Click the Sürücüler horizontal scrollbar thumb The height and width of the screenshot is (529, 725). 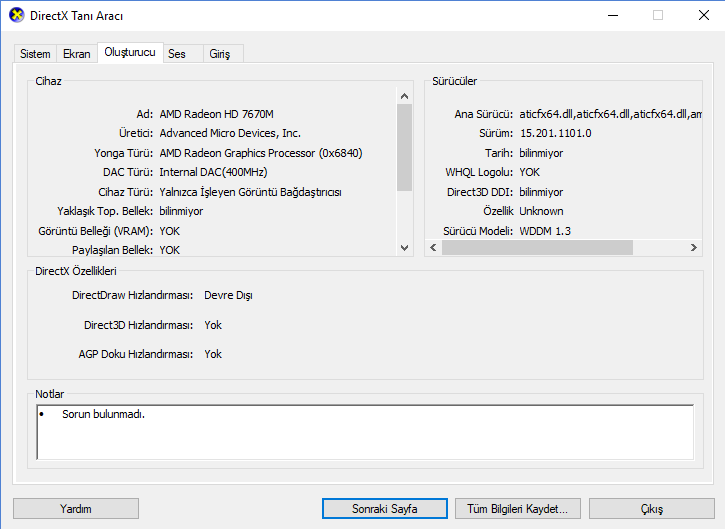click(537, 247)
